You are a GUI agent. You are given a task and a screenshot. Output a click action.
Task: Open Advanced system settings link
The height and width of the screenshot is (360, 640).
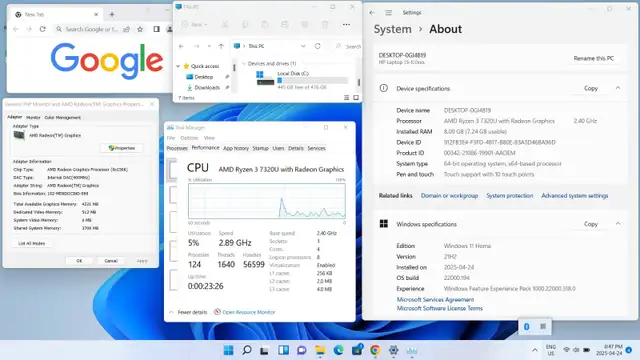coord(575,196)
